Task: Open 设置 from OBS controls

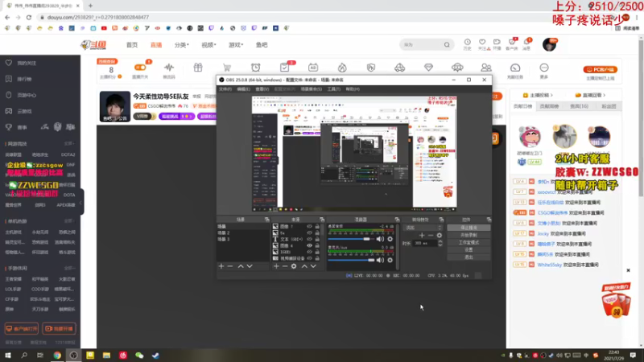Action: [469, 249]
